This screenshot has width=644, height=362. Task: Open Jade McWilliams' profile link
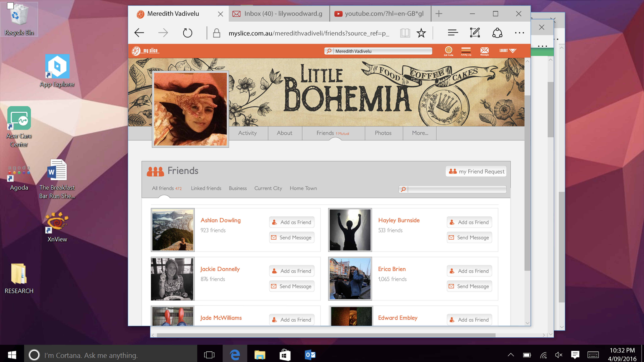tap(221, 318)
